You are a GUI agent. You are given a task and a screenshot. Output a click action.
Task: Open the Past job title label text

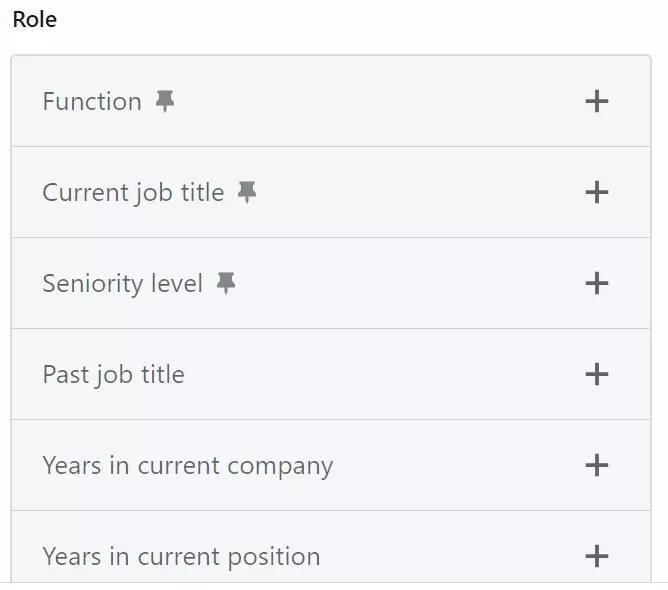pos(113,375)
